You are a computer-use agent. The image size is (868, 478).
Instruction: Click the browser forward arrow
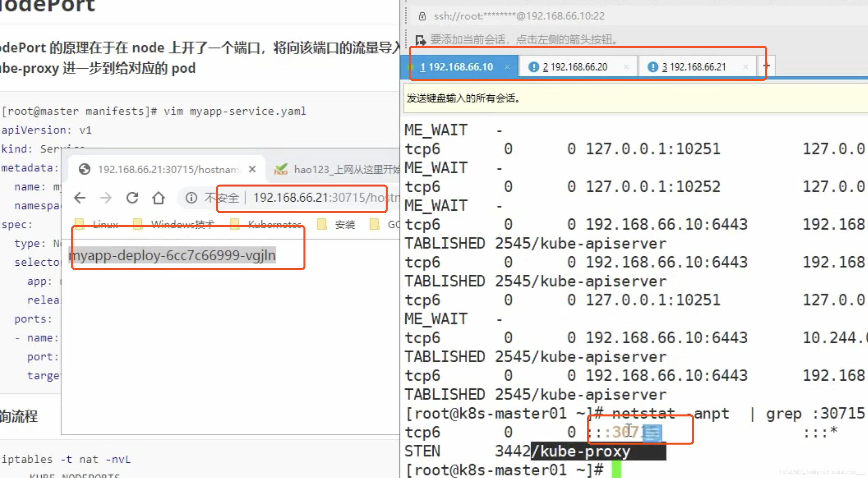106,198
